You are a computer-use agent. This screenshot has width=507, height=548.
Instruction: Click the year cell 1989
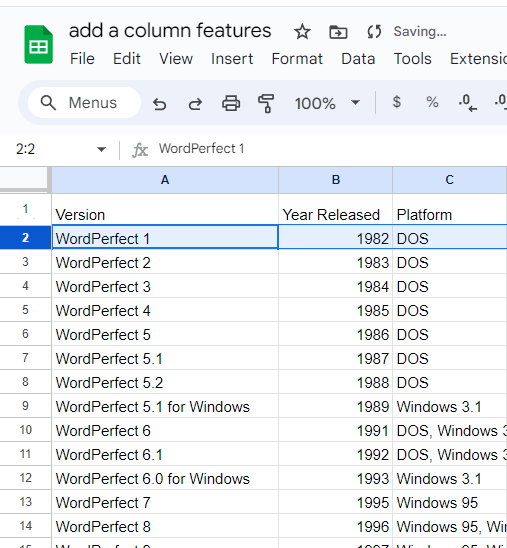(335, 406)
